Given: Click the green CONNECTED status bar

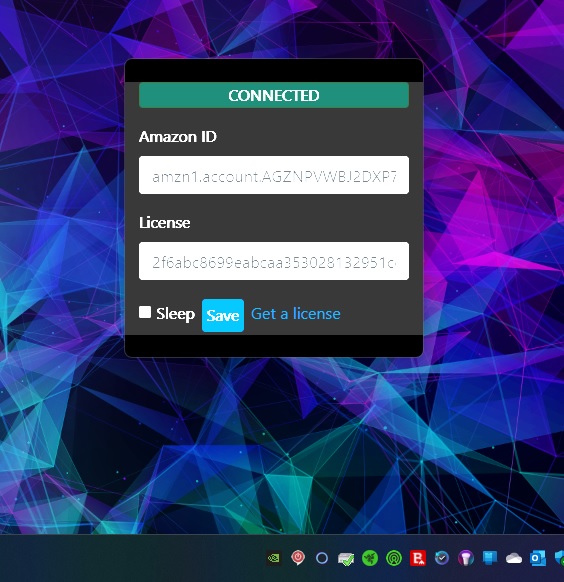Looking at the screenshot, I should (x=274, y=95).
